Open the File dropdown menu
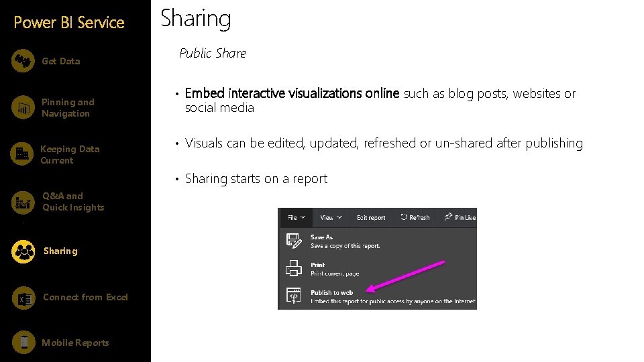Viewport: 644px width, 362px height. [297, 217]
